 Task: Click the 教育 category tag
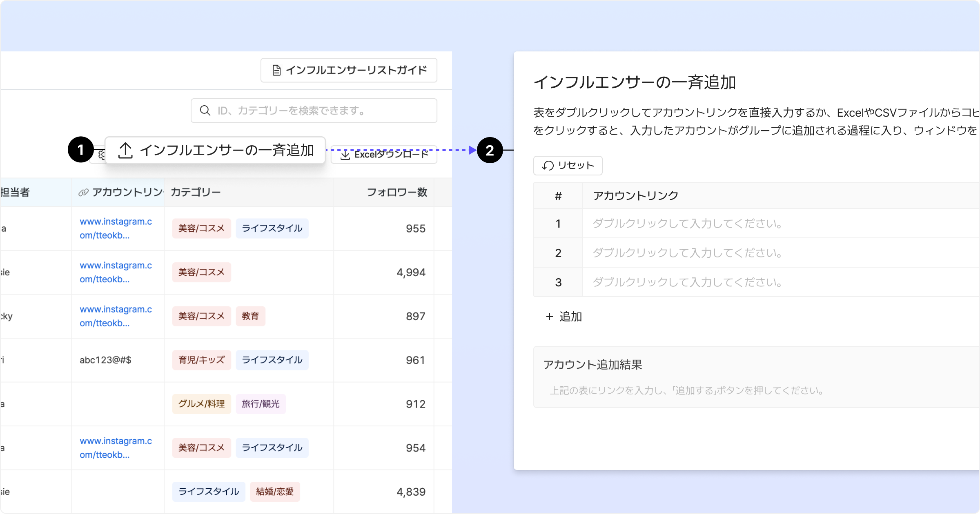coord(250,316)
